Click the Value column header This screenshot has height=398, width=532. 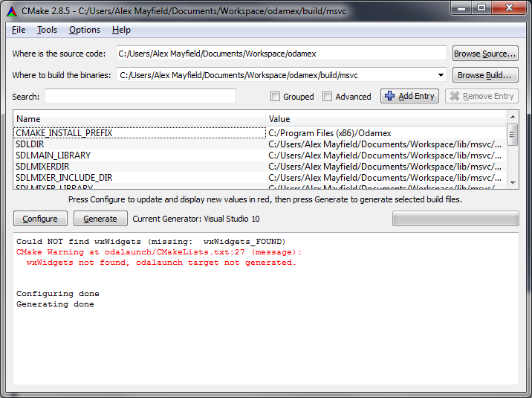click(386, 119)
